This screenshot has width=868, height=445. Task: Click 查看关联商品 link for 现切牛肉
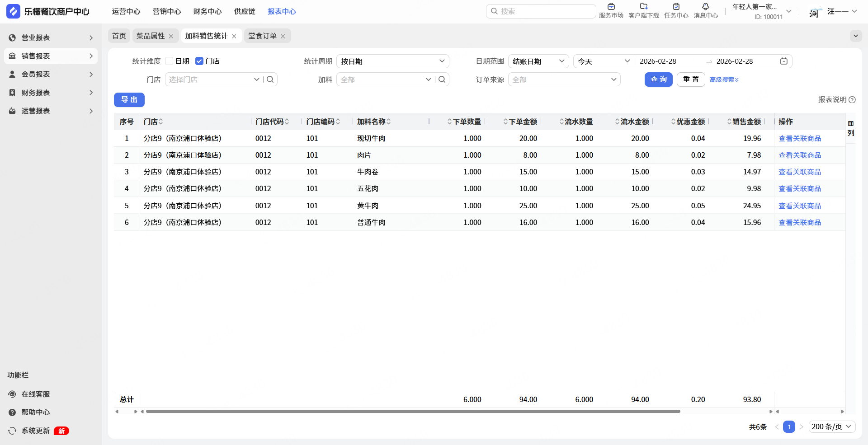click(799, 139)
